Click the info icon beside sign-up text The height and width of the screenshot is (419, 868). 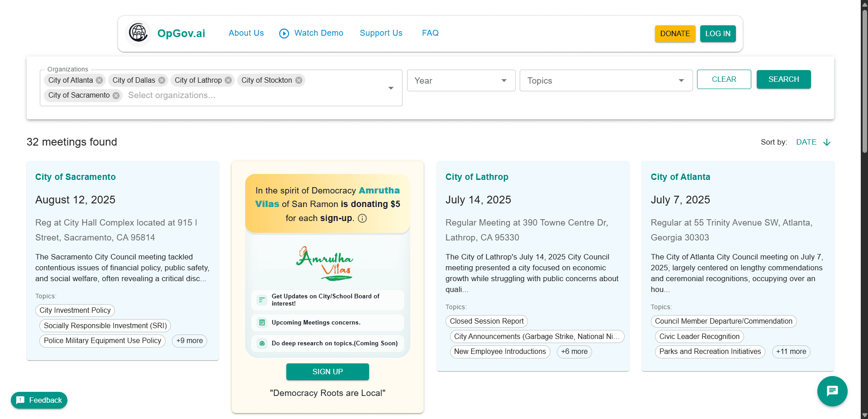(x=362, y=218)
